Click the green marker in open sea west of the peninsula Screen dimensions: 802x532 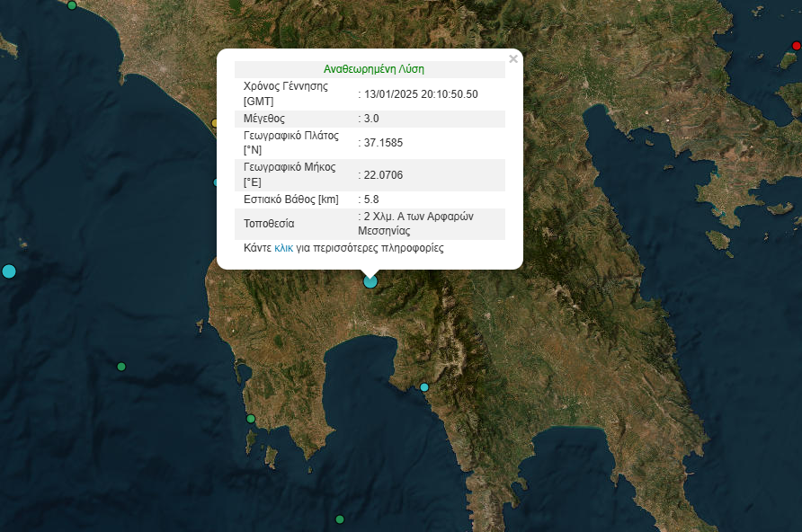click(121, 366)
